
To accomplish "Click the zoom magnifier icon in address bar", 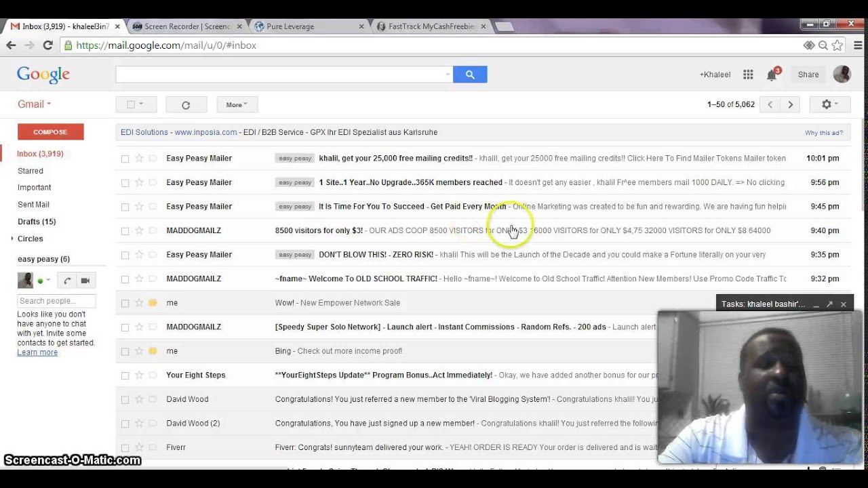I will point(823,45).
